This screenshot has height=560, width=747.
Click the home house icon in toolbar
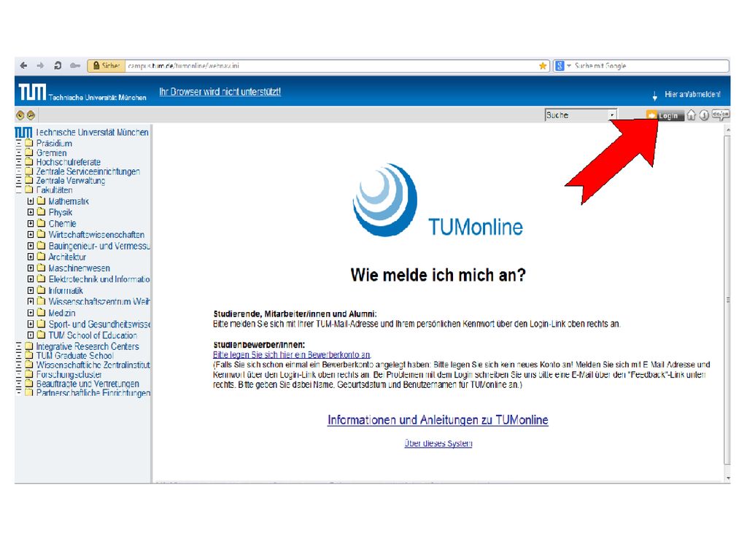[x=692, y=114]
